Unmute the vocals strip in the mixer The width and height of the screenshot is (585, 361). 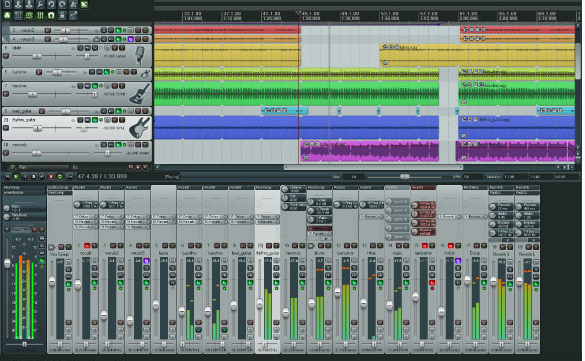coord(87,245)
